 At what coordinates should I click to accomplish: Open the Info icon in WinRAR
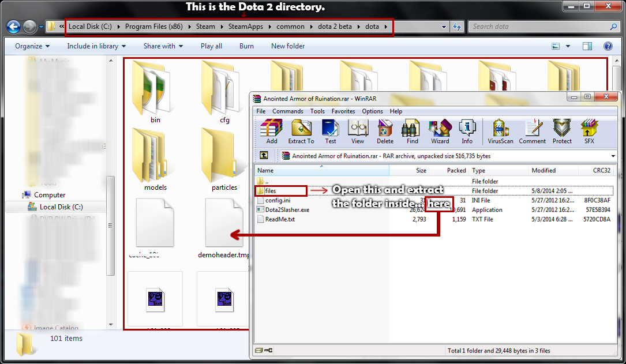pyautogui.click(x=467, y=132)
